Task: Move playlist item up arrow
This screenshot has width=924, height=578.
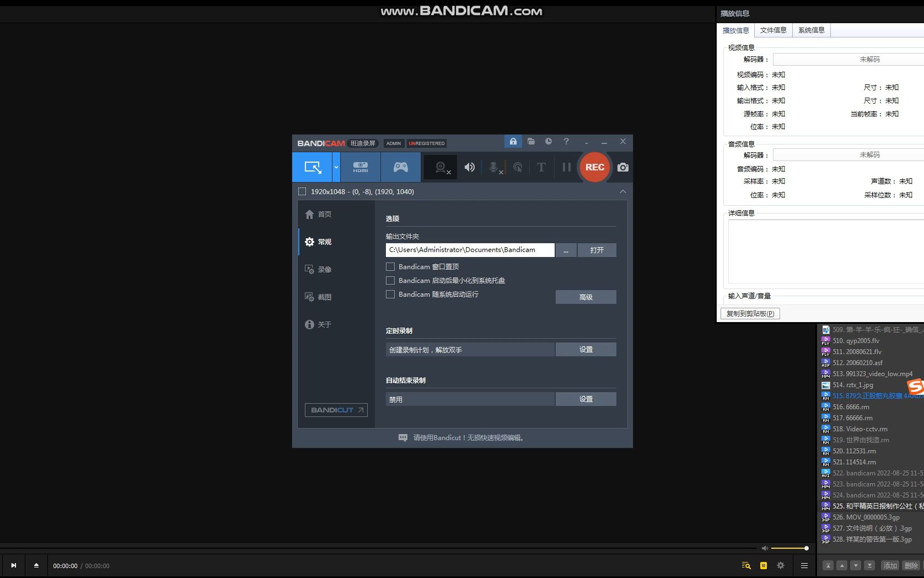Action: [842, 565]
